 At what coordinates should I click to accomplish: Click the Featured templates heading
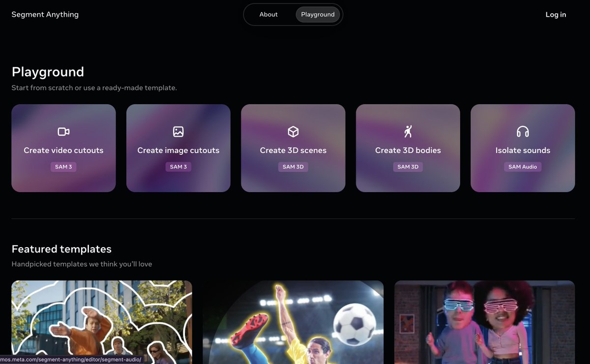click(x=61, y=249)
